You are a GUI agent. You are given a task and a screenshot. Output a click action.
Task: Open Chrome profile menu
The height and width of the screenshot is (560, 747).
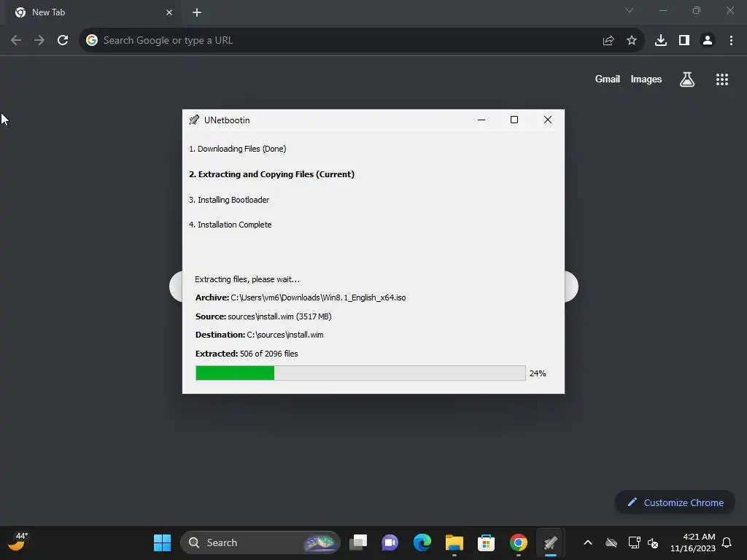(708, 41)
